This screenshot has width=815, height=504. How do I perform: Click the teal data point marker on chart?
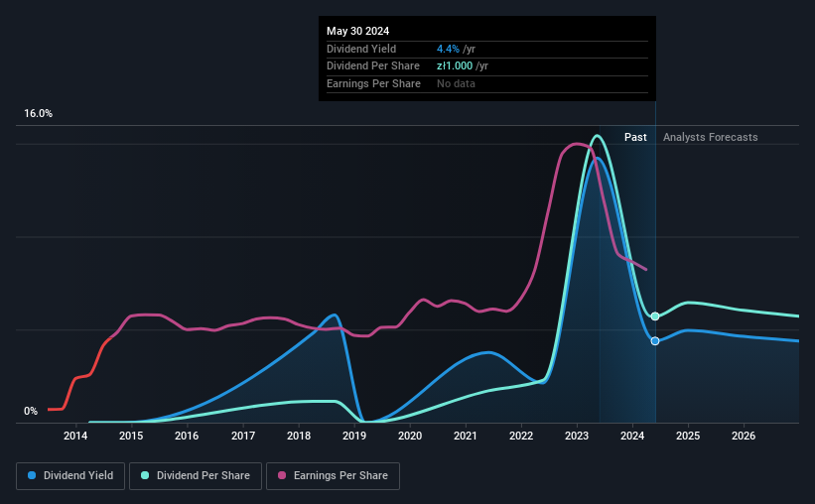[655, 315]
